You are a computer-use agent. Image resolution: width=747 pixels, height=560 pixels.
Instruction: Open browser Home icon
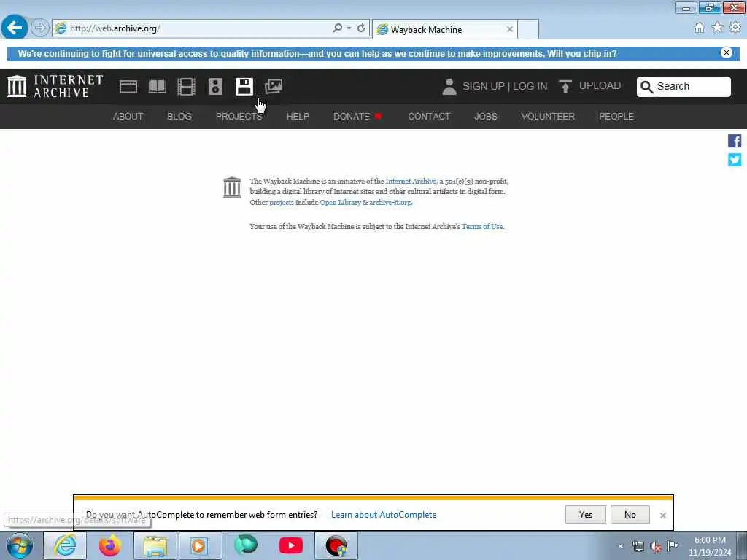[699, 28]
